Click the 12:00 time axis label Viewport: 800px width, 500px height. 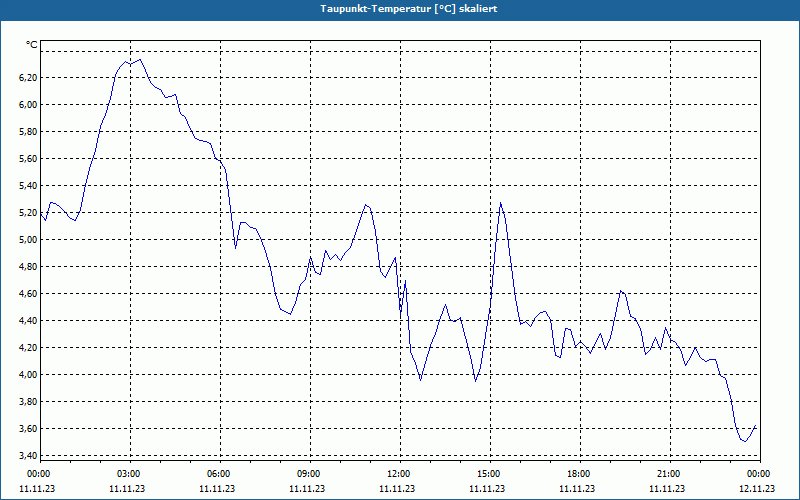(x=400, y=474)
